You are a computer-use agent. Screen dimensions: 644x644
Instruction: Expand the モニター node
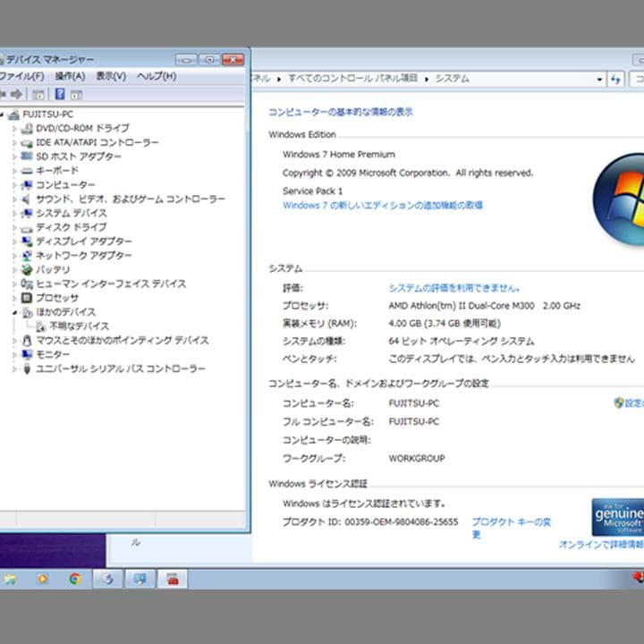tap(14, 354)
